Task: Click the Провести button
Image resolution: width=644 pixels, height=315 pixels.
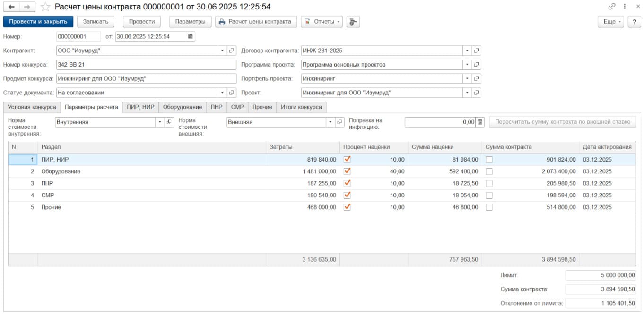Action: [x=142, y=21]
